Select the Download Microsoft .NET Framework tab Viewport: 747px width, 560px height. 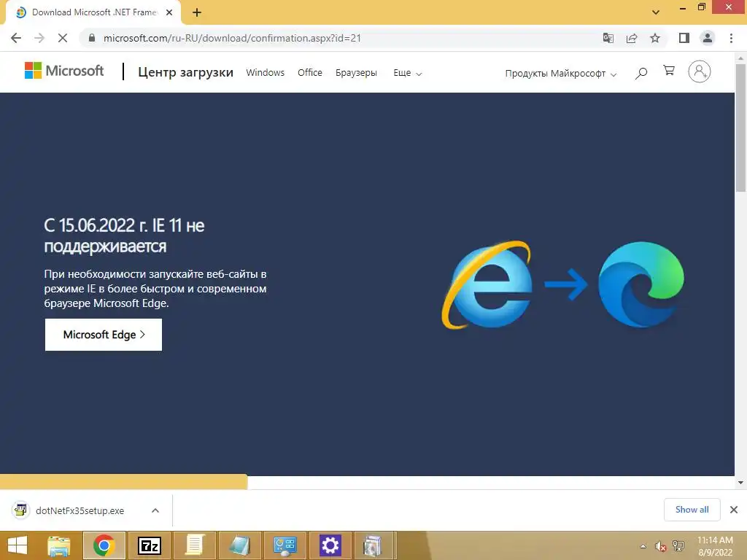coord(93,12)
